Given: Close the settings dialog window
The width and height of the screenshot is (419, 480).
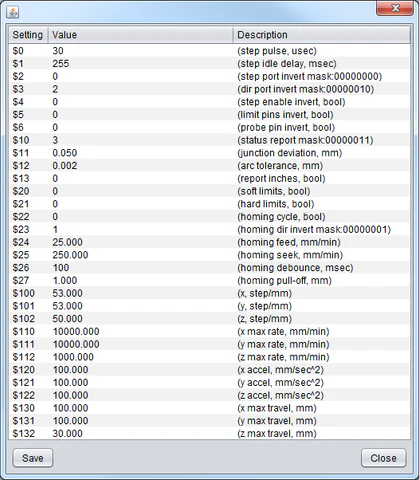Looking at the screenshot, I should tap(395, 8).
